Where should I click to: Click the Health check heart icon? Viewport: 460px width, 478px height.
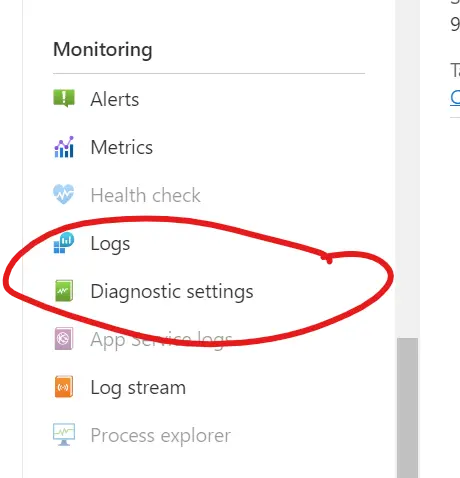tap(64, 194)
